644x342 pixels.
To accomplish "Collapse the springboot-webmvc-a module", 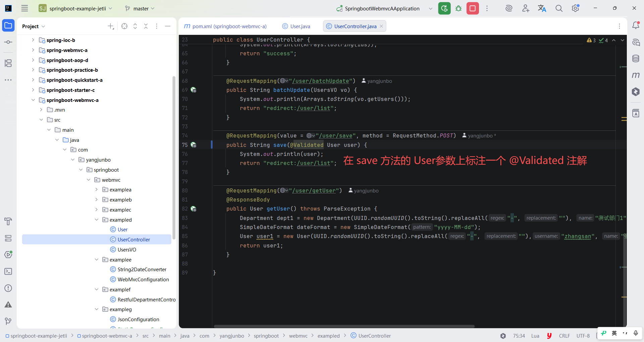I will (x=33, y=100).
